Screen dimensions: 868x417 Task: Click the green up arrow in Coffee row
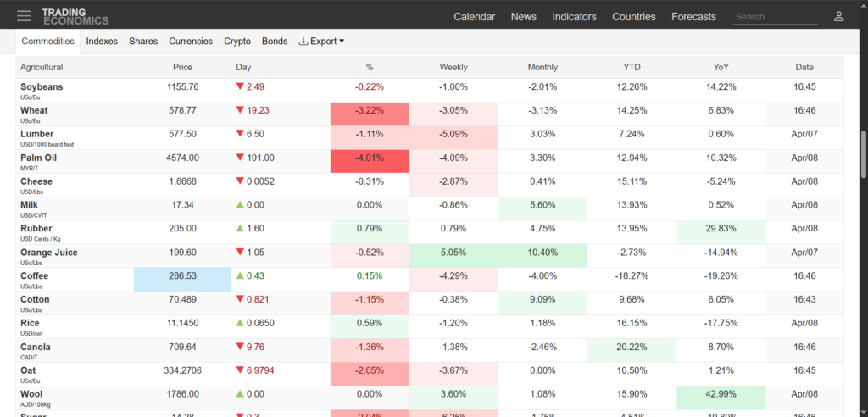pos(241,276)
